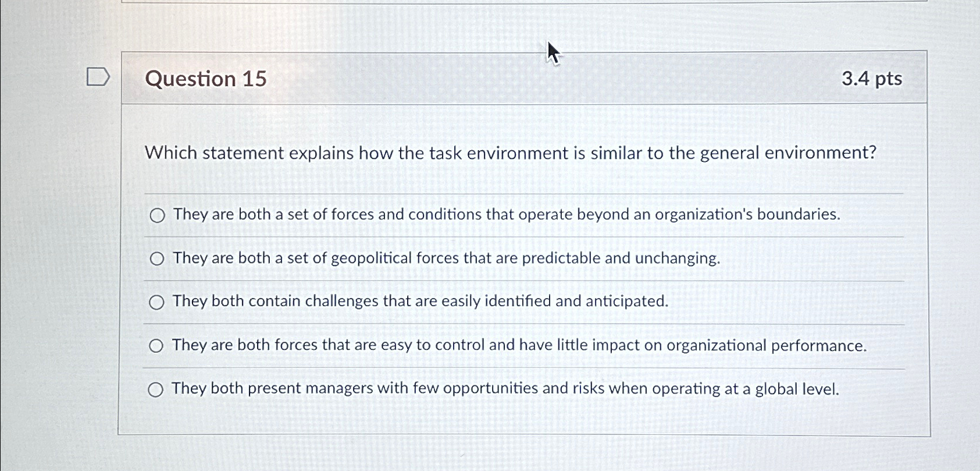Click the answer mentioning predictable and unchanging
This screenshot has width=980, height=471.
[446, 258]
